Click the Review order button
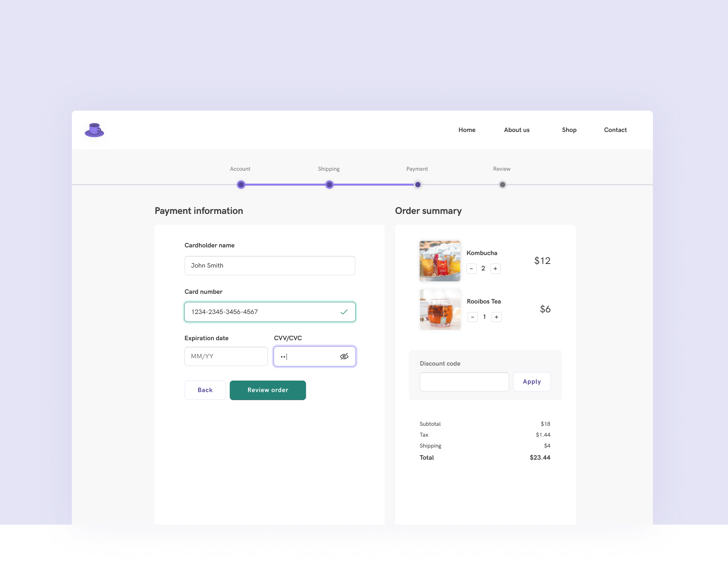The width and height of the screenshot is (728, 565). click(x=268, y=390)
